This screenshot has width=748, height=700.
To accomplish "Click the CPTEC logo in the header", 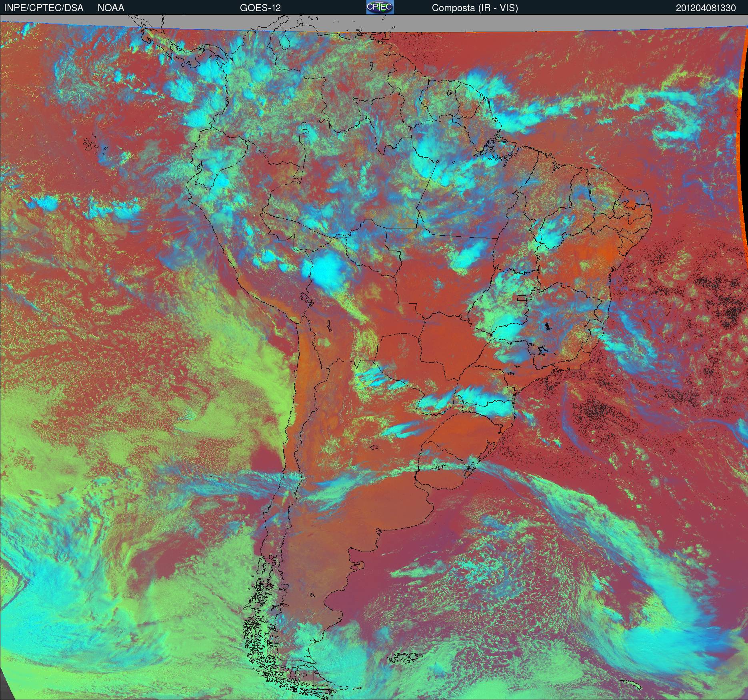I will 380,7.
